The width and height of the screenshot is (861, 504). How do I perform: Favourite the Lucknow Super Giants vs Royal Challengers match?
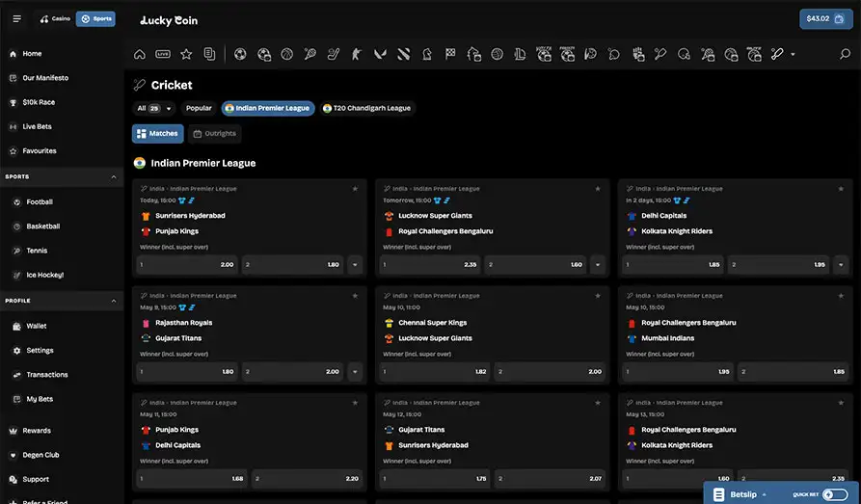click(598, 189)
